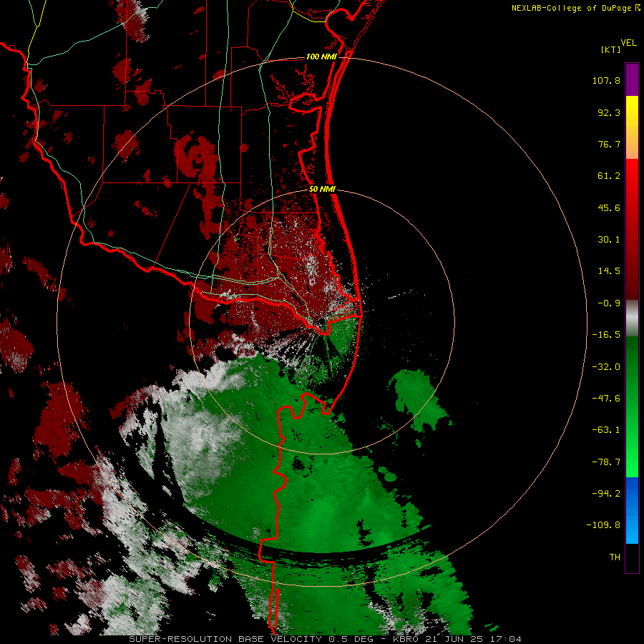This screenshot has height=644, width=644.
Task: Click the purple segment of the velocity color bar
Action: [632, 79]
